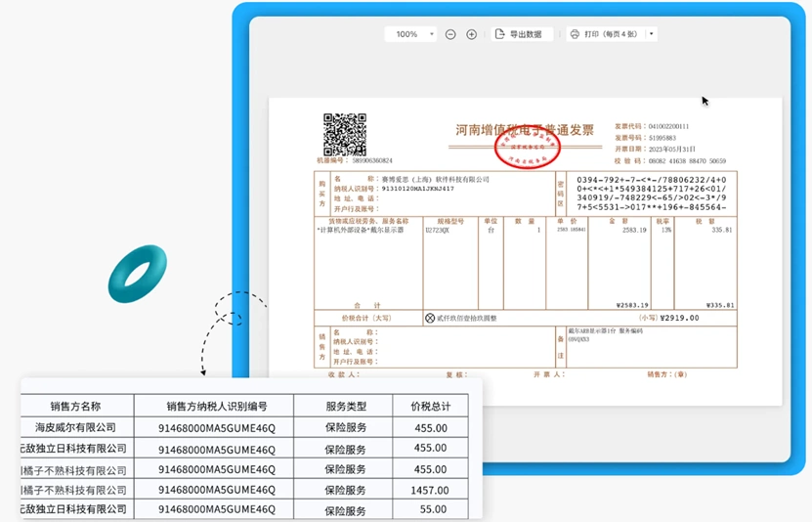Screen dimensions: 812x522
Task: Select tax ID in the 海皮威尔有限公司 row
Action: click(x=217, y=428)
